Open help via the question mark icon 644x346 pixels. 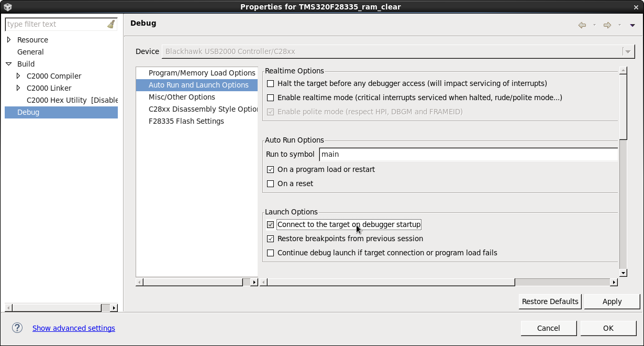point(17,328)
